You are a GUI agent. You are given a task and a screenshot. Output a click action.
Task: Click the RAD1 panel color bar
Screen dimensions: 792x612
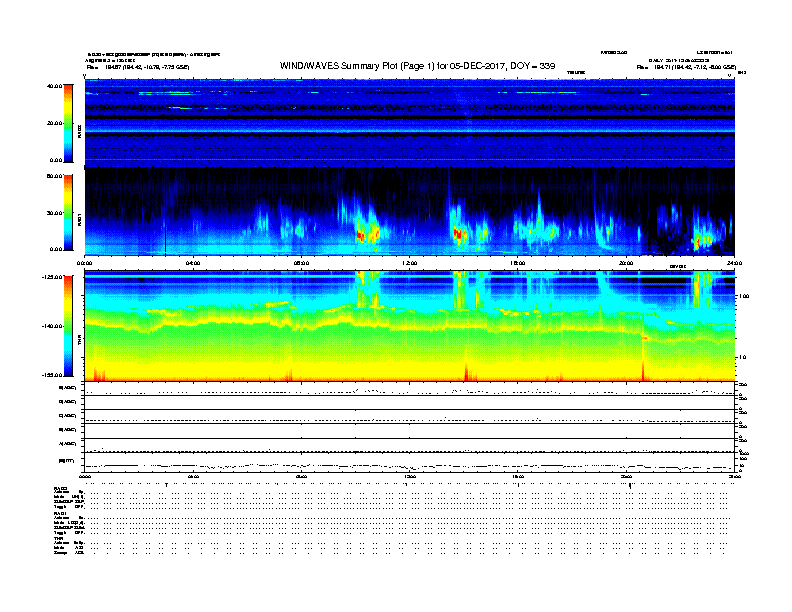68,213
